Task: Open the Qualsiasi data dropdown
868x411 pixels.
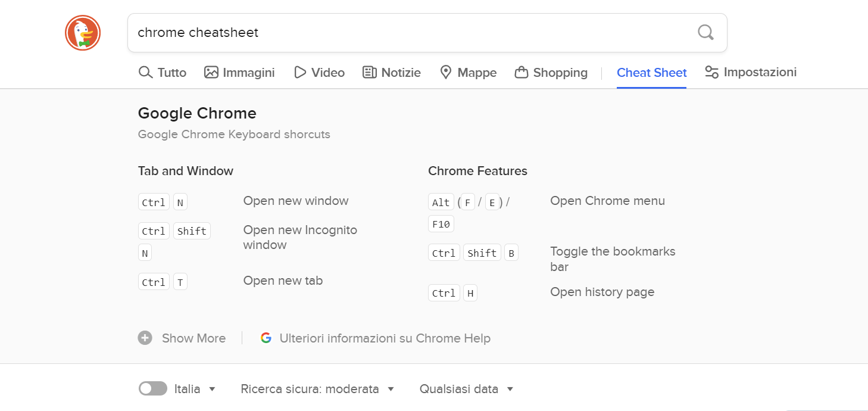Action: coord(467,388)
